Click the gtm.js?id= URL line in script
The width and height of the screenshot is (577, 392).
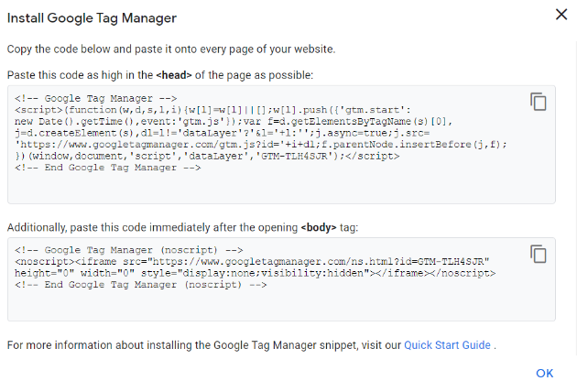(x=261, y=145)
